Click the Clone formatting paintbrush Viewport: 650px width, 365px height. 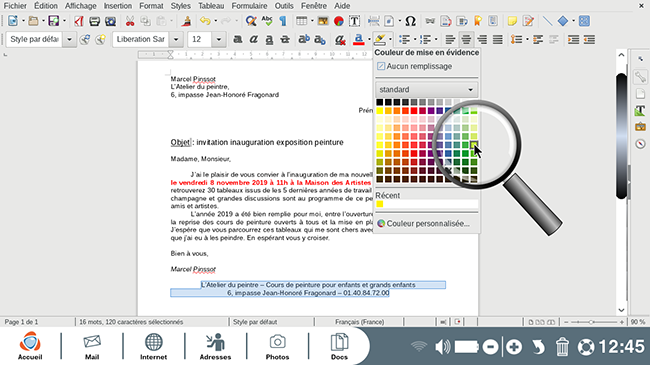(187, 21)
